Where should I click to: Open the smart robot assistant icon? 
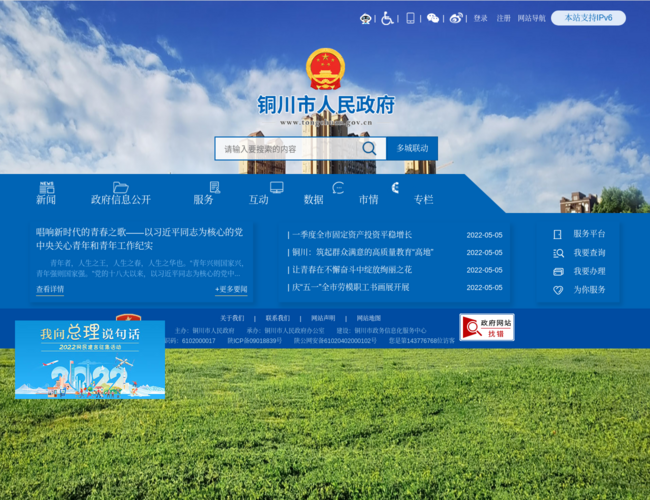365,19
